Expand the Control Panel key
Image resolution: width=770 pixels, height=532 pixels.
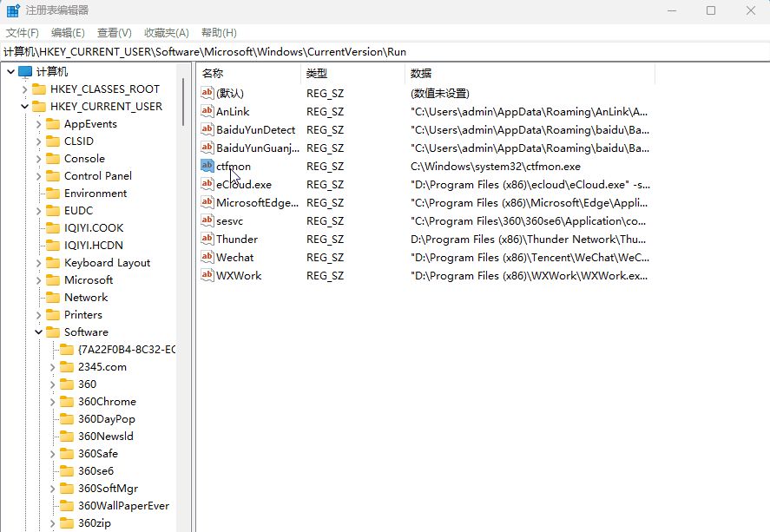tap(38, 176)
